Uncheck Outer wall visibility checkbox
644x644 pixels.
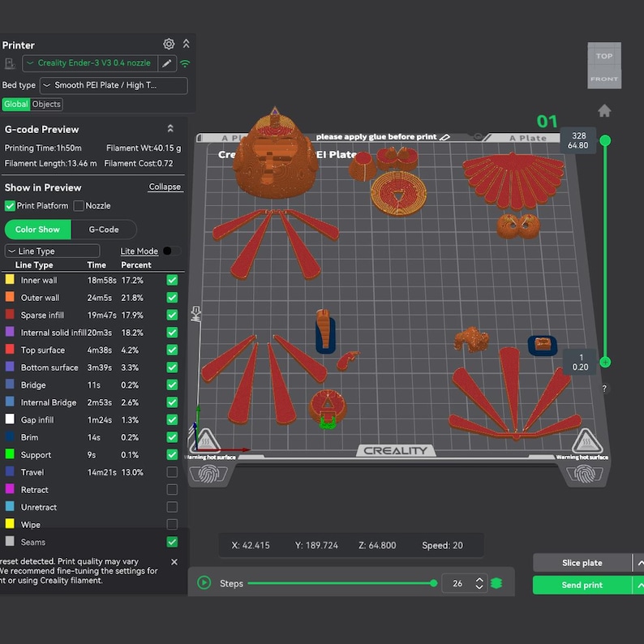[172, 298]
